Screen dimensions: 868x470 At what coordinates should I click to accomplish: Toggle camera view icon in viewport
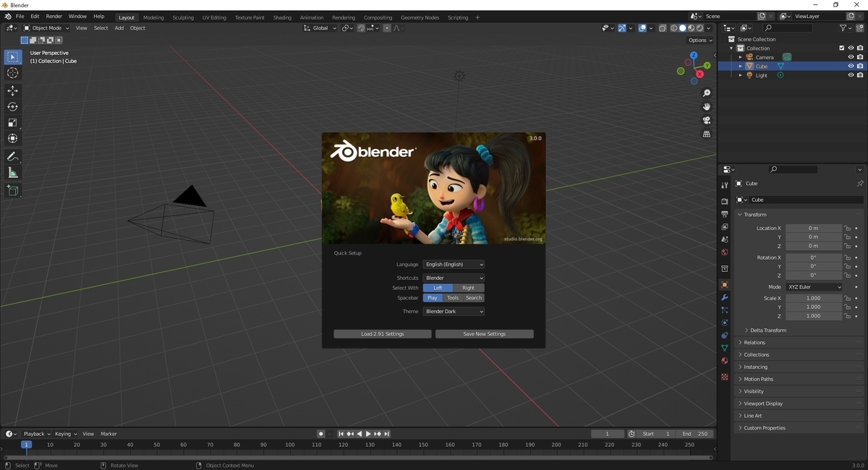click(707, 120)
